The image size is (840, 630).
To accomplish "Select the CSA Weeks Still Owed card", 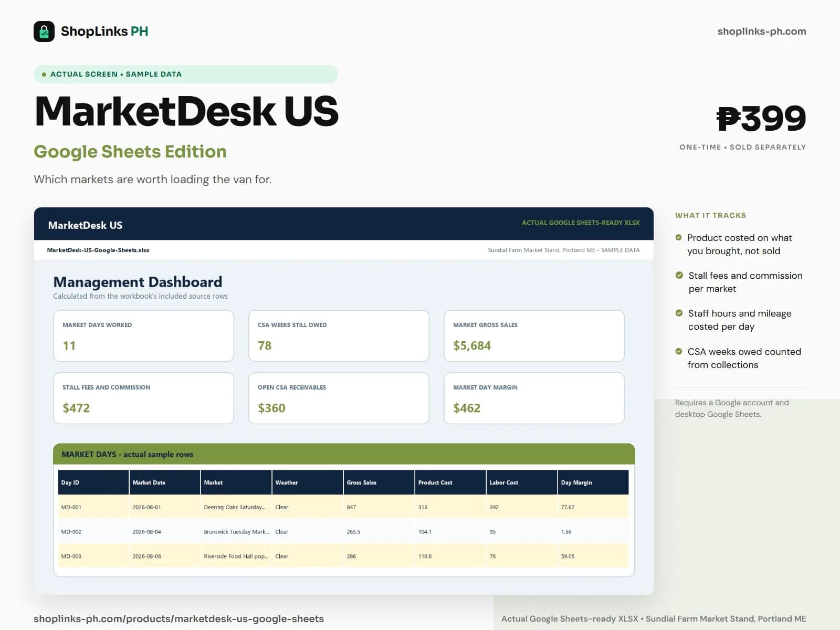I will [x=339, y=336].
